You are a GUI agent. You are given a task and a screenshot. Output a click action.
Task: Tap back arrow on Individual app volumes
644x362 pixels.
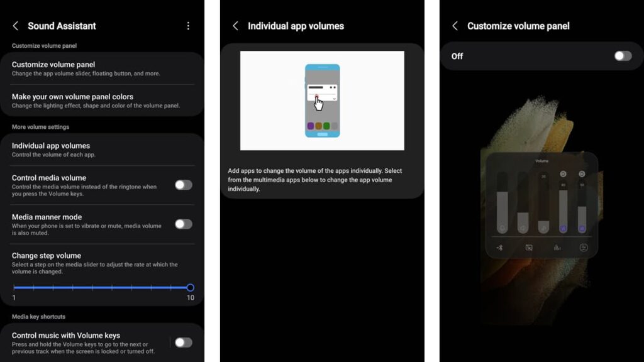(x=236, y=26)
